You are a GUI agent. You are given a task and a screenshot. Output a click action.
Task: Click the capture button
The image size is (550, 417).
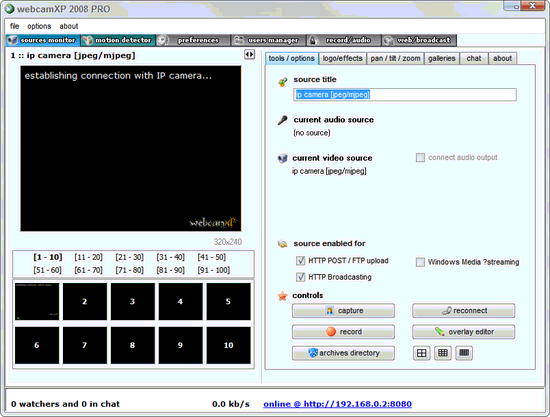343,311
